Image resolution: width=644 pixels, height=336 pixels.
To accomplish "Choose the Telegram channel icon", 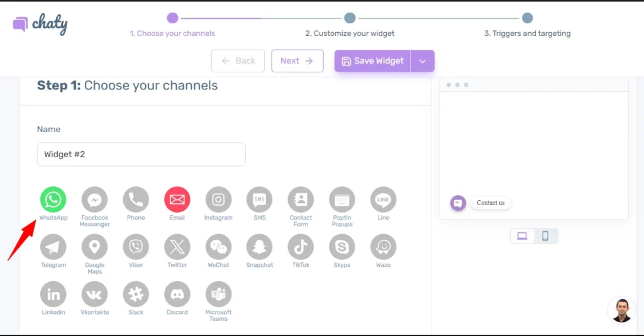I will 53,247.
